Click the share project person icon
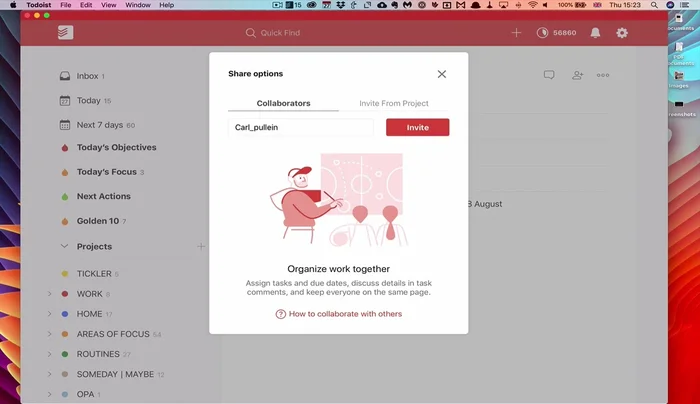The width and height of the screenshot is (700, 404). tap(577, 75)
